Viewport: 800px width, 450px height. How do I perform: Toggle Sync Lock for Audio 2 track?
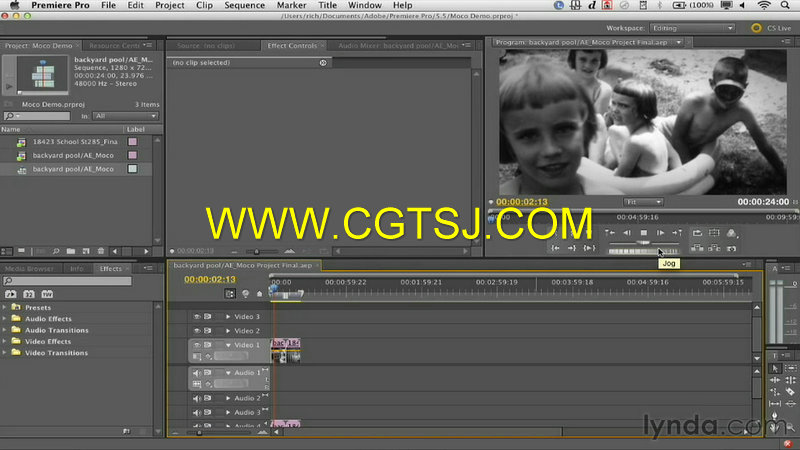coord(208,398)
